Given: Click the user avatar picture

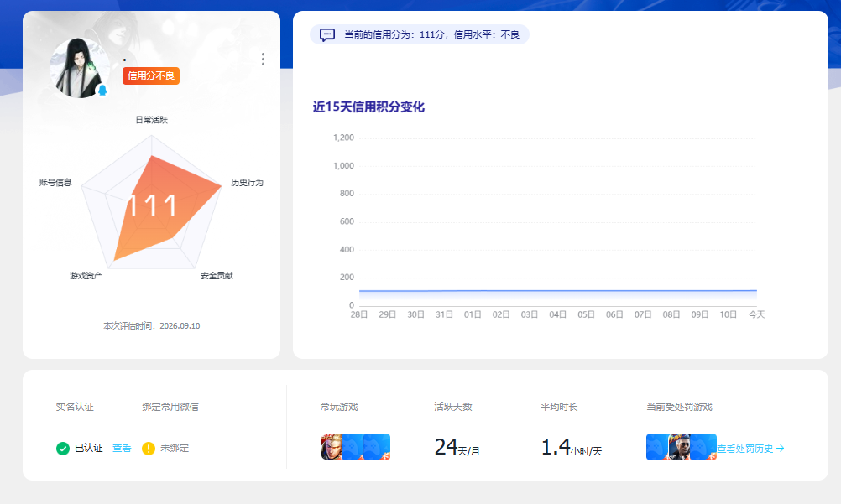Looking at the screenshot, I should point(80,68).
